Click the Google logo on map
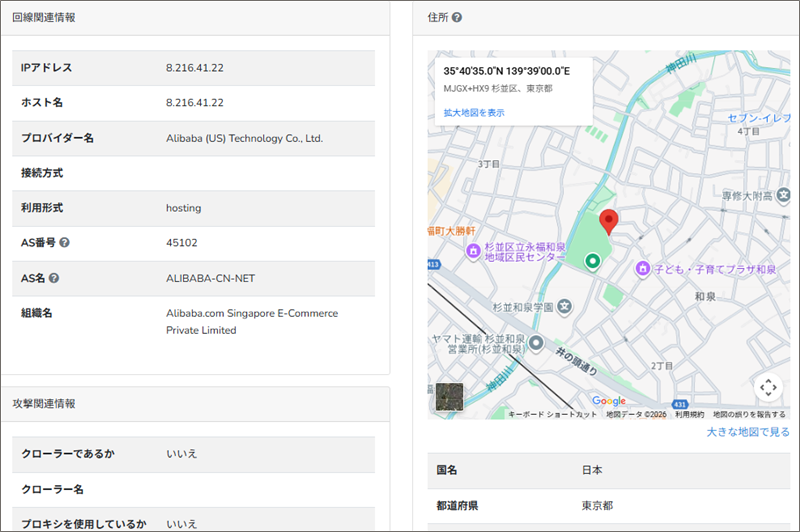 pos(609,401)
